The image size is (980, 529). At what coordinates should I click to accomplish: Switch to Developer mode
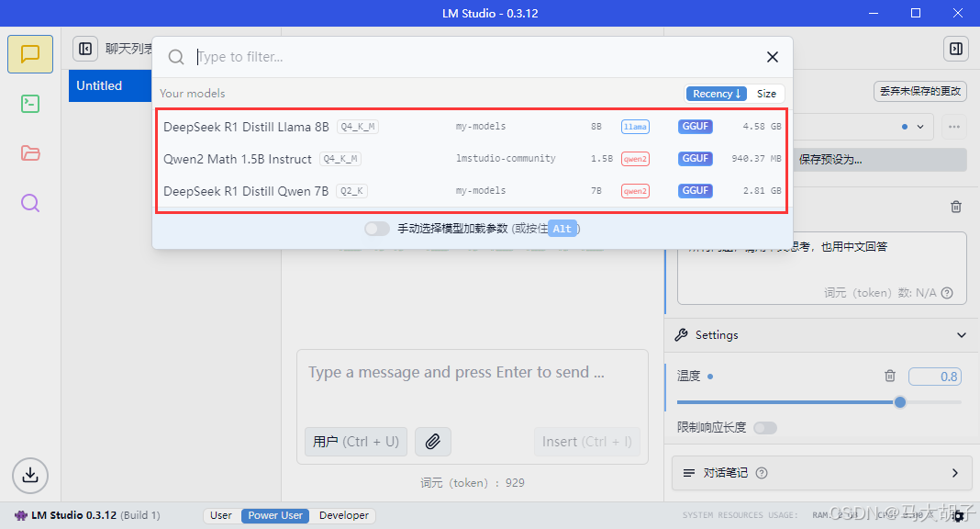tap(344, 515)
